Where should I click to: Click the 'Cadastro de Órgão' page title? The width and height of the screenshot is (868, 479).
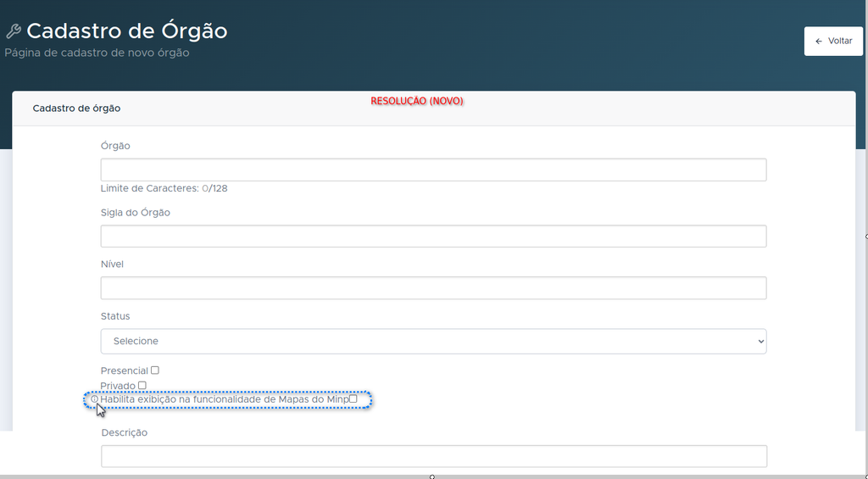point(127,31)
